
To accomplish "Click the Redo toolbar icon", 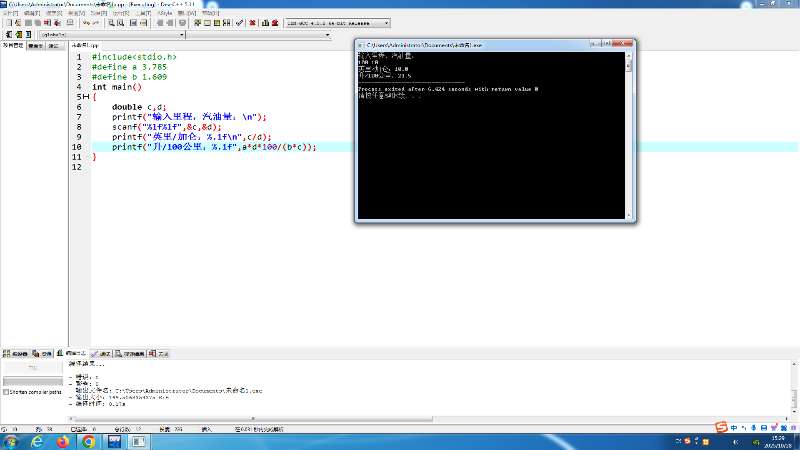I will 95,23.
